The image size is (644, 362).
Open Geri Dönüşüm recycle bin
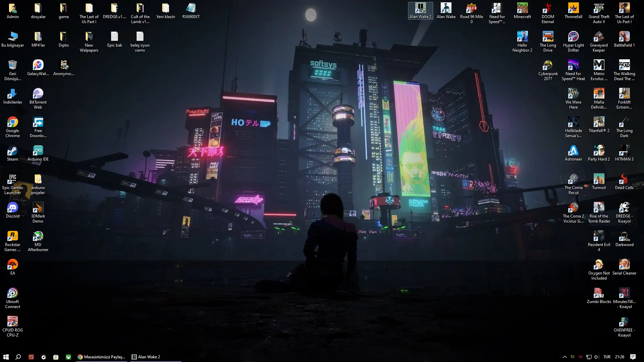[12, 70]
